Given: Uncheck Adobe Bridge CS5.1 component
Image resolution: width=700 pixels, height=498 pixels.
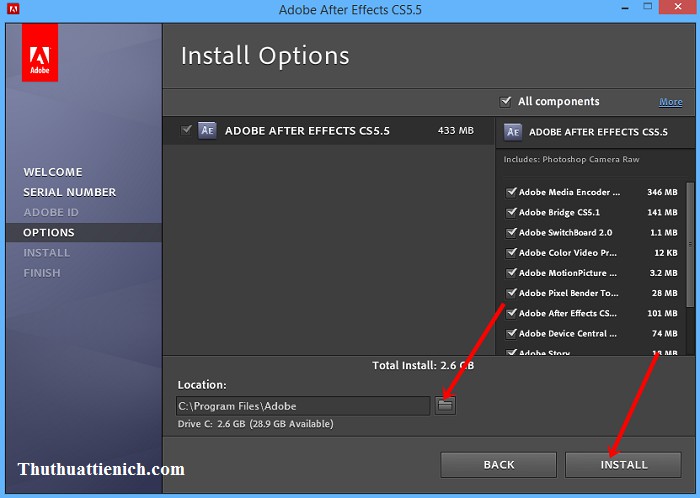Looking at the screenshot, I should 512,212.
